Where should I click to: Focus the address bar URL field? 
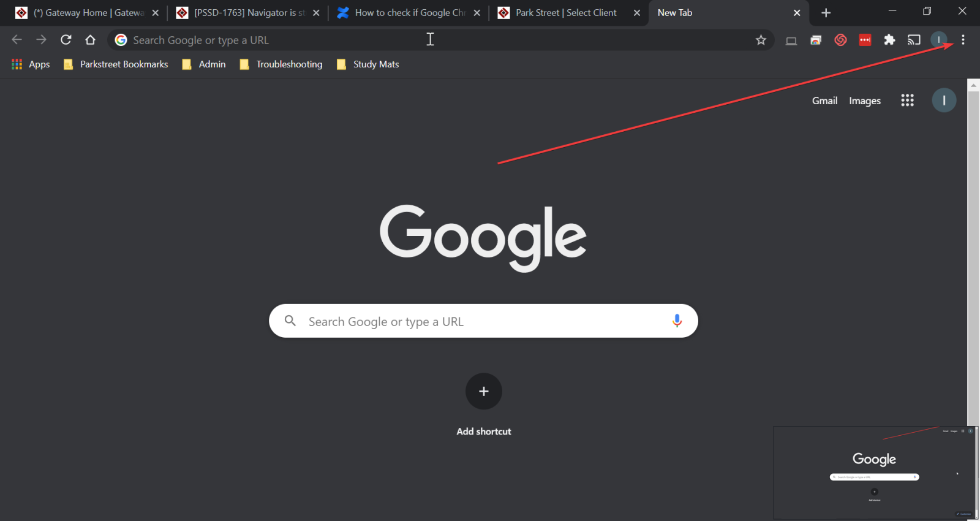pyautogui.click(x=441, y=40)
